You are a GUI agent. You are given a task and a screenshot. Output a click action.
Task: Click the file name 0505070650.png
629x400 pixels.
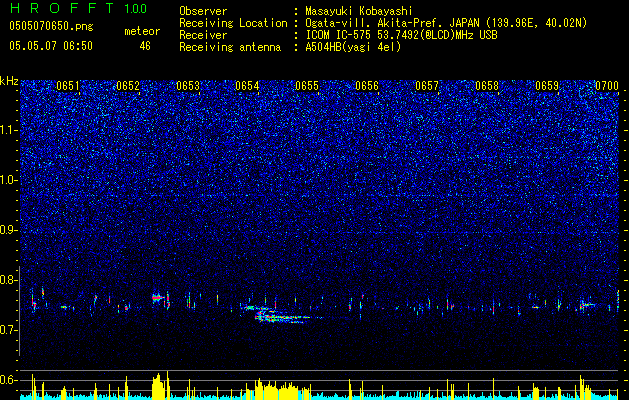click(51, 27)
